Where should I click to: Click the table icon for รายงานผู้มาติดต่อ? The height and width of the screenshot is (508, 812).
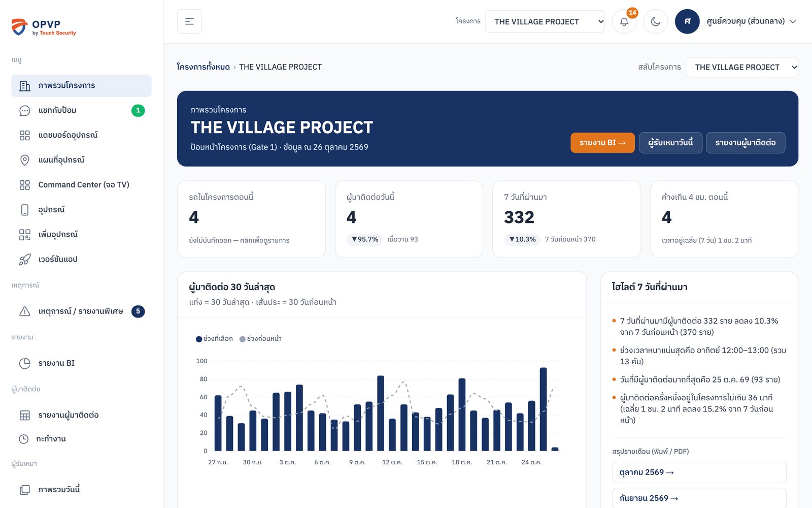pyautogui.click(x=24, y=415)
